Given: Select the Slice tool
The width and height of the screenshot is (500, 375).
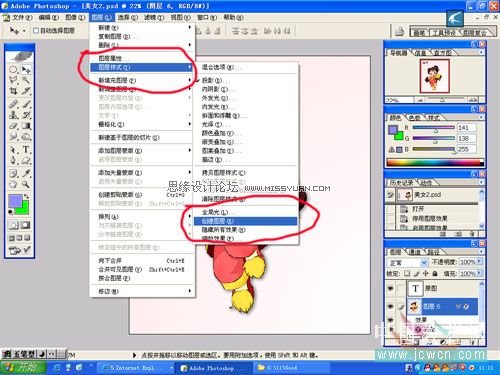Looking at the screenshot, I should (26, 91).
